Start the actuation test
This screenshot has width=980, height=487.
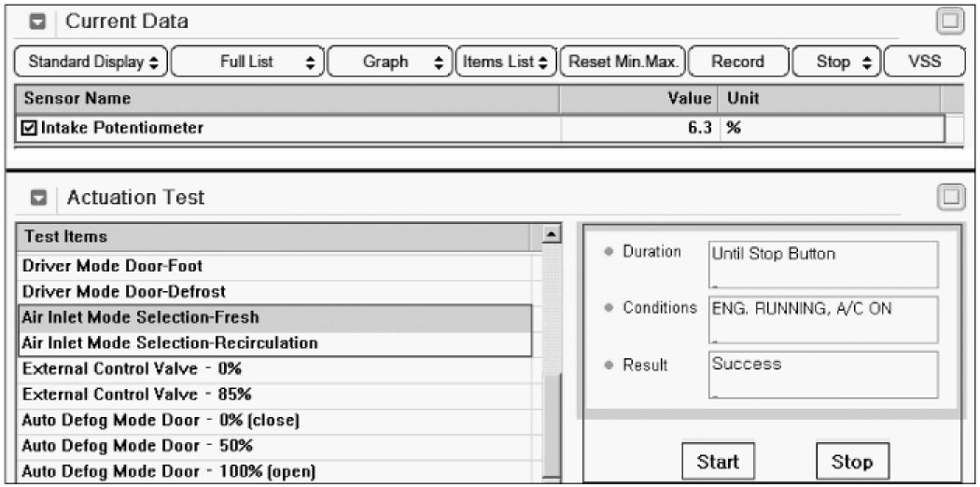coord(718,462)
